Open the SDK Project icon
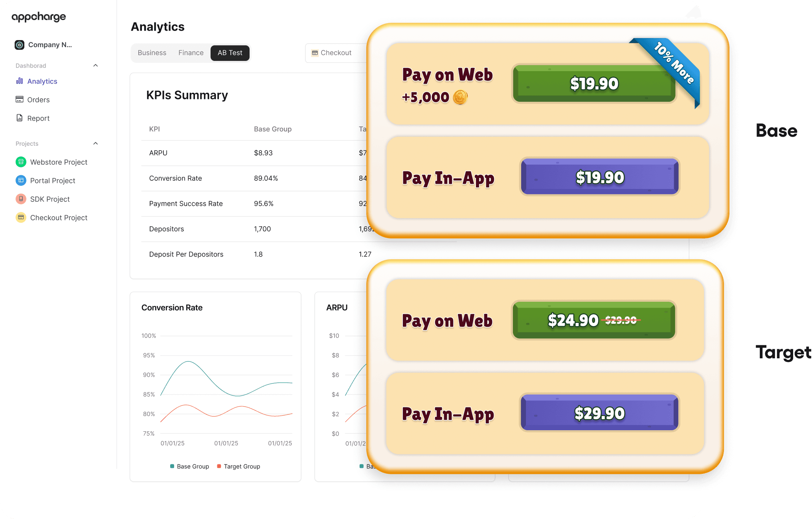 21,199
